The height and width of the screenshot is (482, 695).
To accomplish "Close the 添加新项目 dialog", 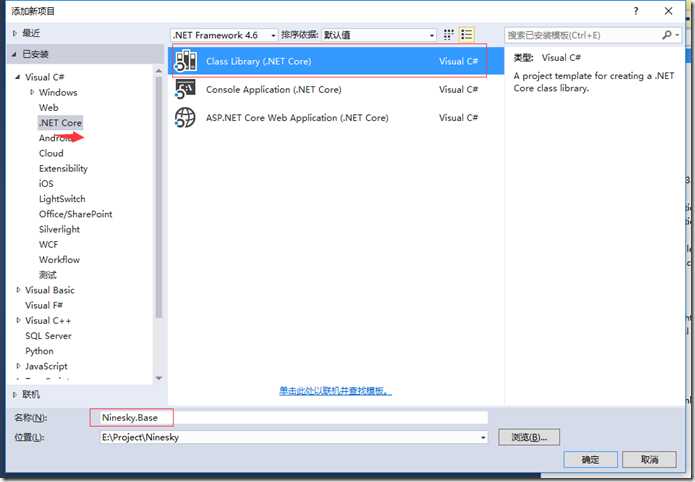I will tap(668, 11).
